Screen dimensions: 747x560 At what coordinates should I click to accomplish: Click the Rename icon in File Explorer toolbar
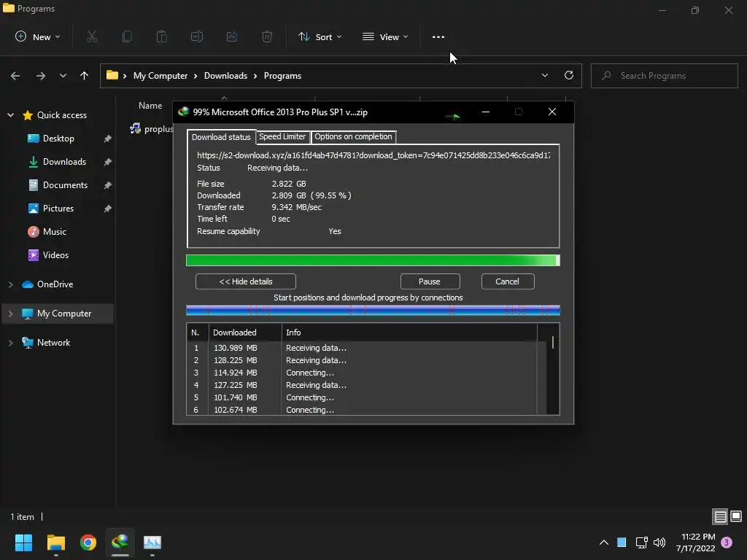point(197,36)
